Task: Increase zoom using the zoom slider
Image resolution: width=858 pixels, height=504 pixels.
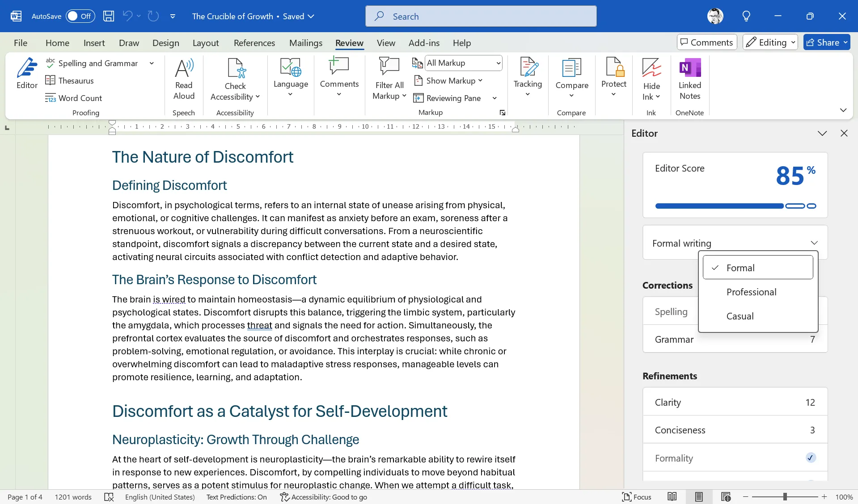Action: (x=824, y=497)
